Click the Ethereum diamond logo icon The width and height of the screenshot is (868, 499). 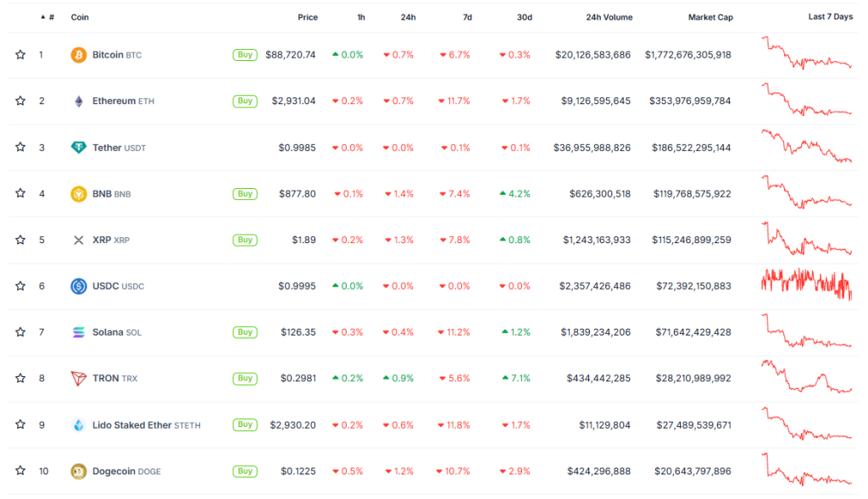79,102
